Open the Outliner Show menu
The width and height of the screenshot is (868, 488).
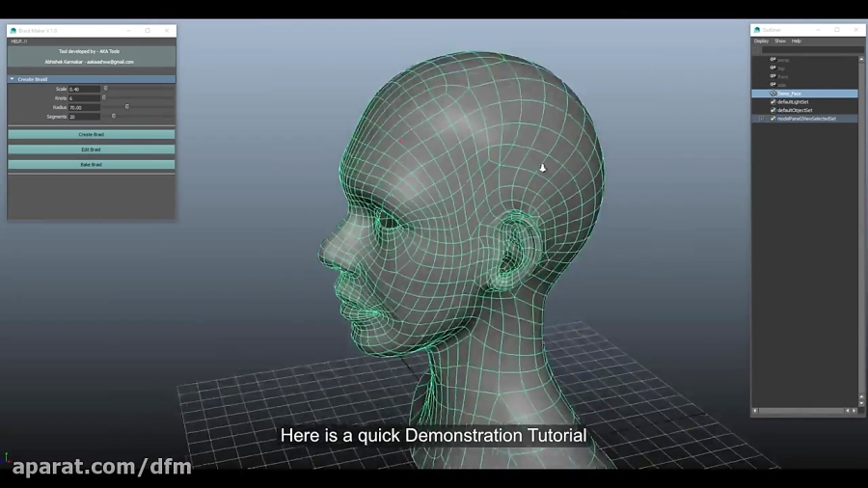click(780, 41)
